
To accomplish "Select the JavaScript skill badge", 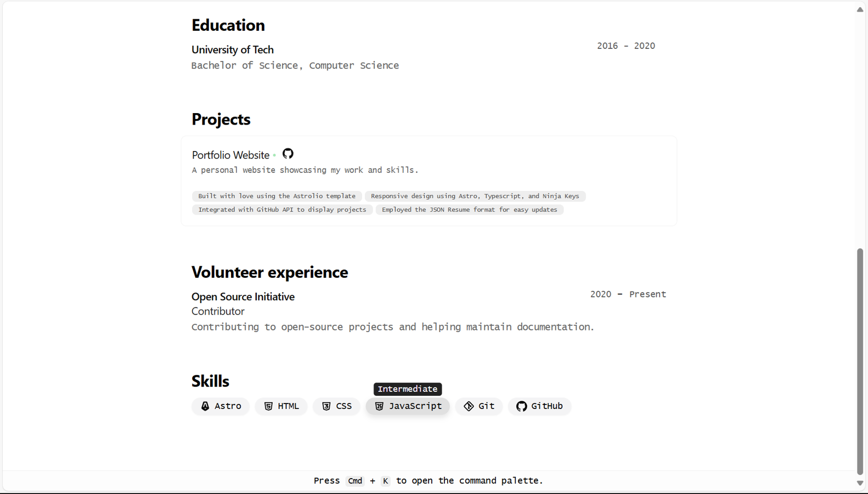I will point(408,406).
